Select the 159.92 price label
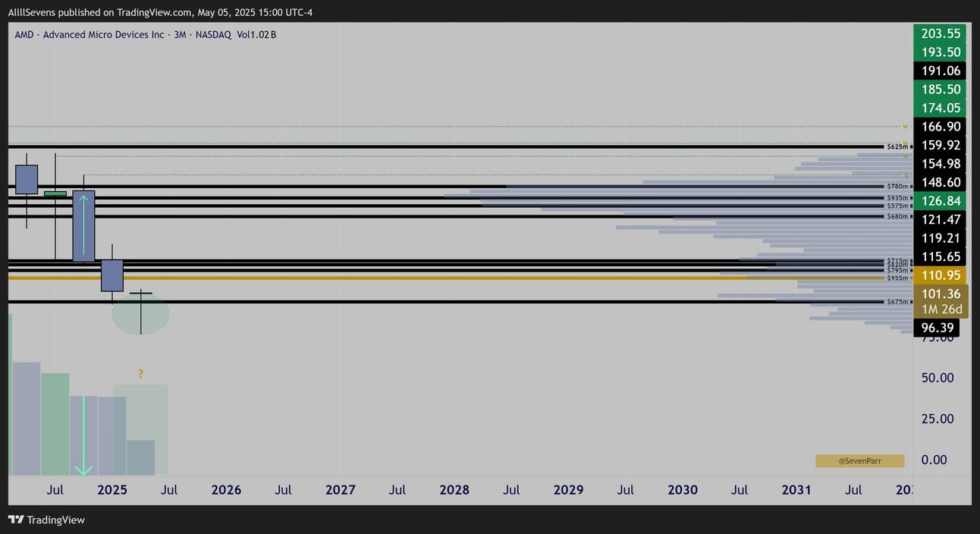The width and height of the screenshot is (980, 534). [x=941, y=145]
